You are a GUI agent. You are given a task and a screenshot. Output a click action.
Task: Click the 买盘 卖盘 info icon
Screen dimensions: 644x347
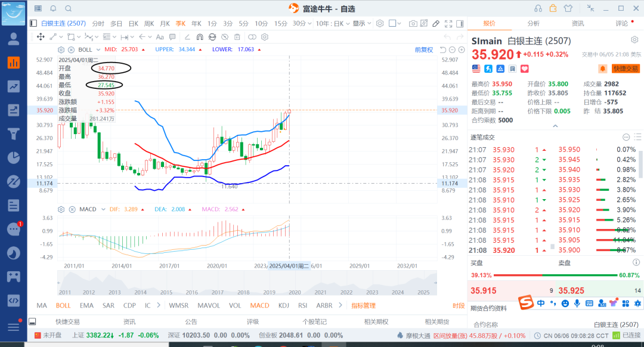pyautogui.click(x=636, y=262)
